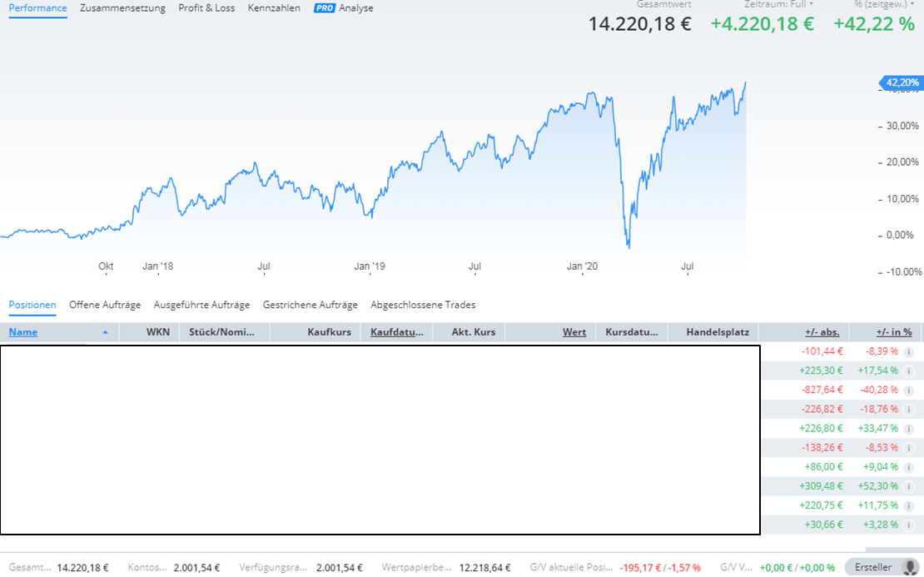Open the PRO Analyse tab
Viewport: 924px width, 577px height.
(344, 8)
